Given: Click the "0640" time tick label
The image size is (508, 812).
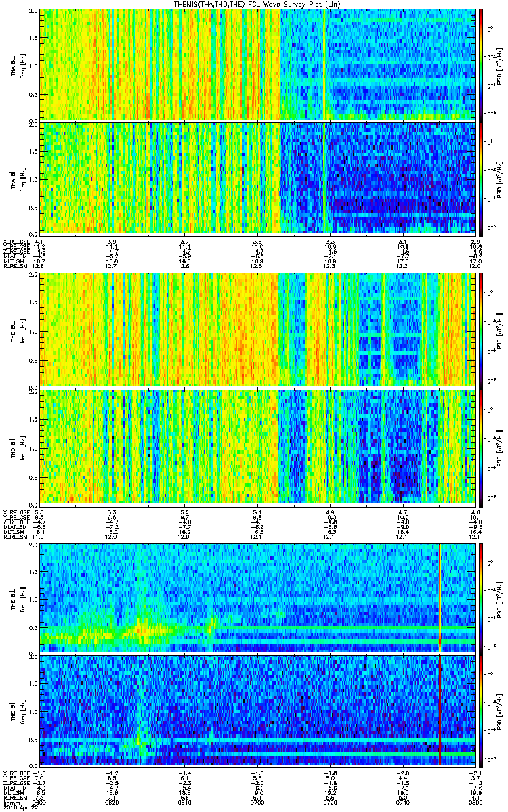Looking at the screenshot, I should pos(184,802).
